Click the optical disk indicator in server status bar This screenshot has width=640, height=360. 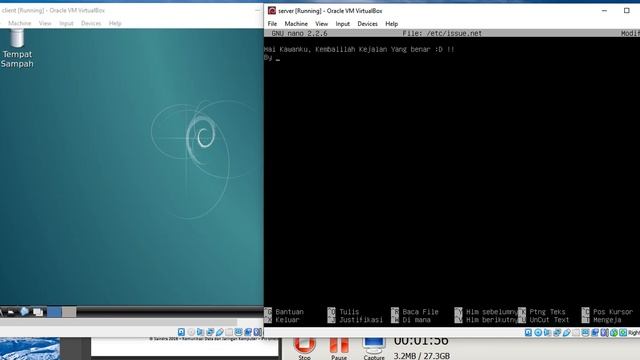(x=538, y=332)
